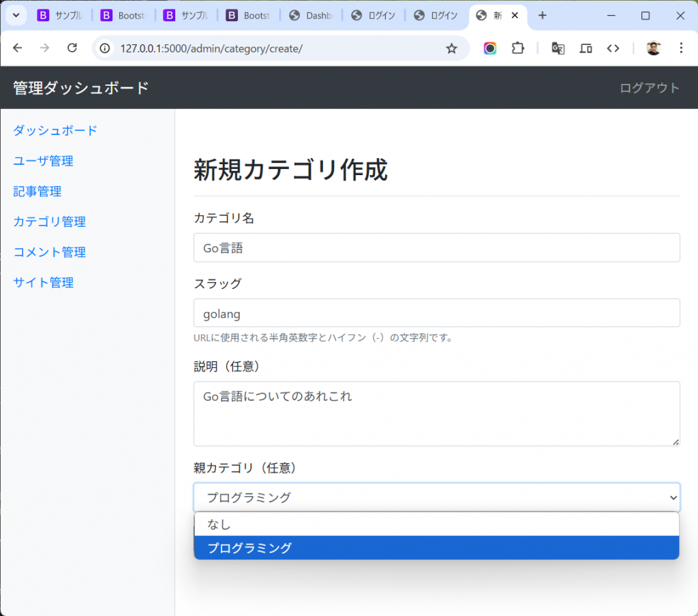Click the 新規カテゴリ作成 heading
This screenshot has width=698, height=616.
[290, 170]
